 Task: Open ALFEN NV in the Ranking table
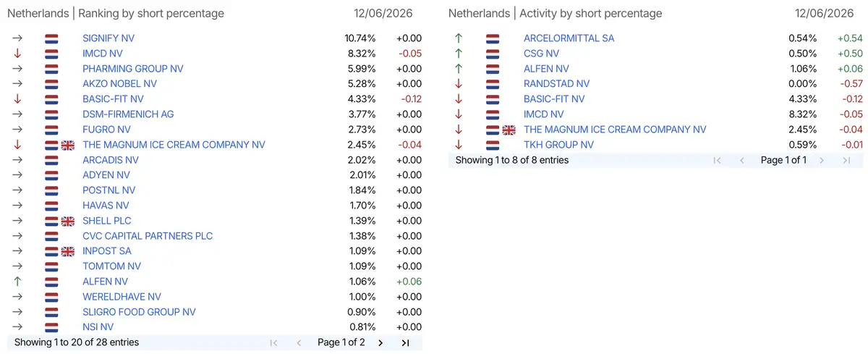coord(105,282)
